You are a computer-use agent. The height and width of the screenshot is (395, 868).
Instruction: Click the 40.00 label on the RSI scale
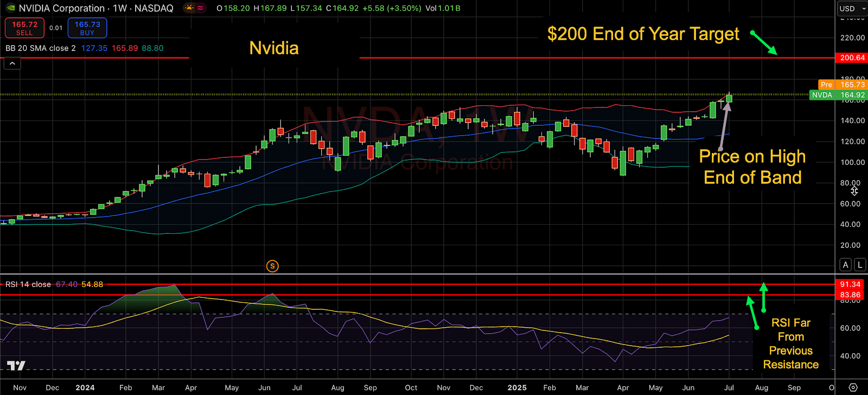850,356
